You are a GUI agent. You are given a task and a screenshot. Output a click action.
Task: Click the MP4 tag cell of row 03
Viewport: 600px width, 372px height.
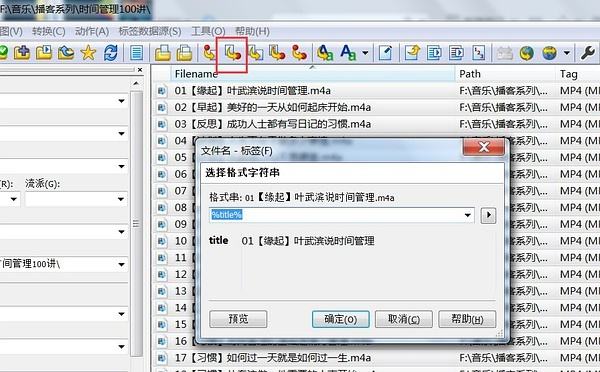click(x=579, y=124)
